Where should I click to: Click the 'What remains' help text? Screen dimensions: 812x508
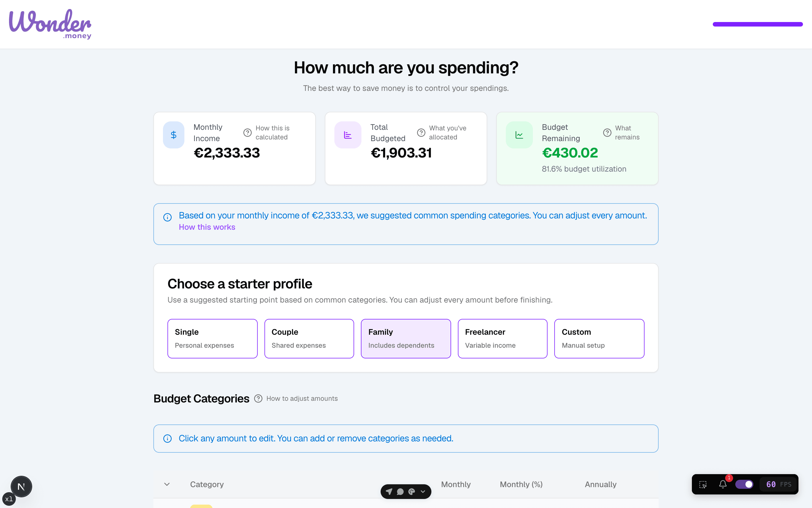627,133
